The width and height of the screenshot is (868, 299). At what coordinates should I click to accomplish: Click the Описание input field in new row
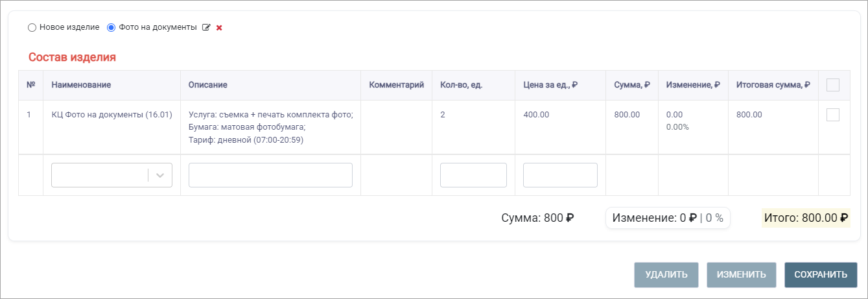coord(270,175)
